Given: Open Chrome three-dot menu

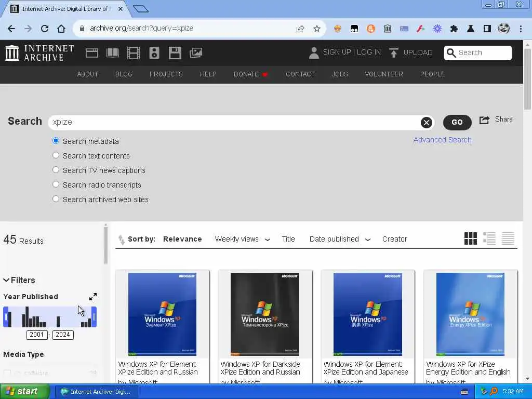Looking at the screenshot, I should (521, 29).
